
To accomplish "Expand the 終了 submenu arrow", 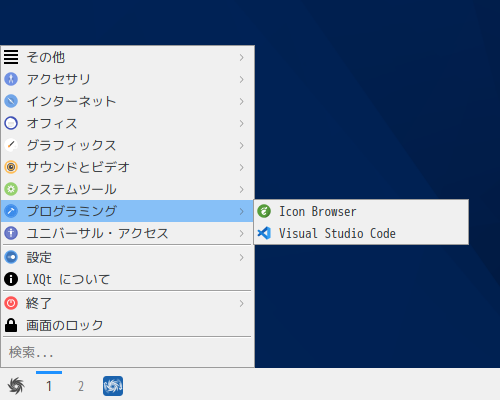I will click(x=242, y=303).
